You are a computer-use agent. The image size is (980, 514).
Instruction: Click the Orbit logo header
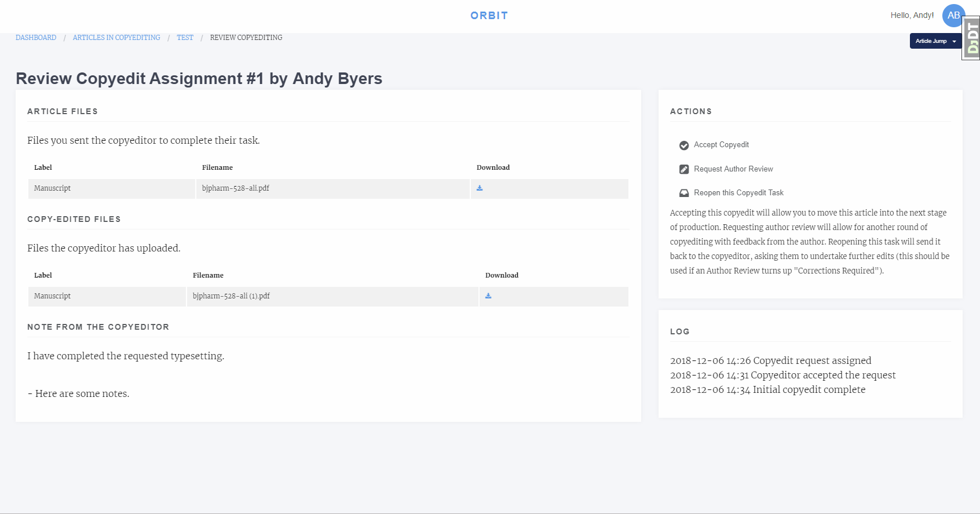click(489, 16)
